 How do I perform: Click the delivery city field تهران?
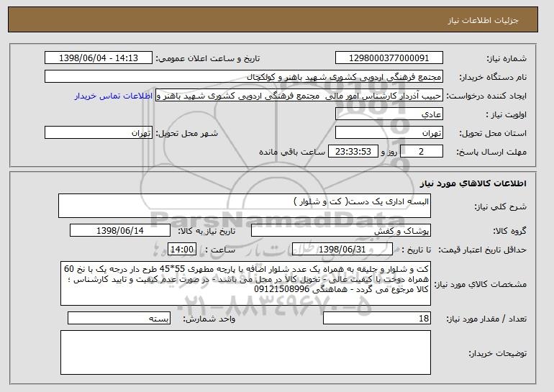[x=99, y=133]
